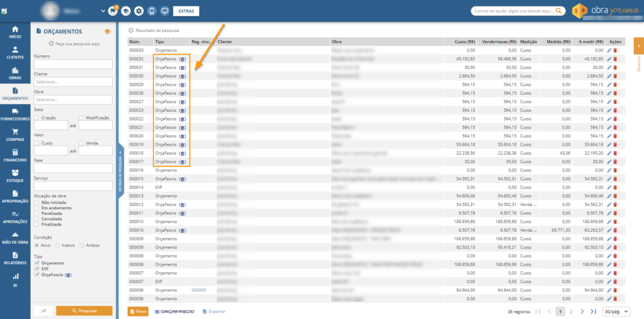Open the flag notifications icon in top bar

[x=113, y=11]
